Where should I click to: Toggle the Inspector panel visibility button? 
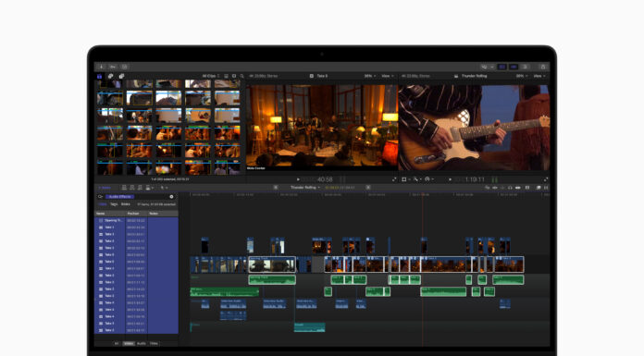coord(525,67)
